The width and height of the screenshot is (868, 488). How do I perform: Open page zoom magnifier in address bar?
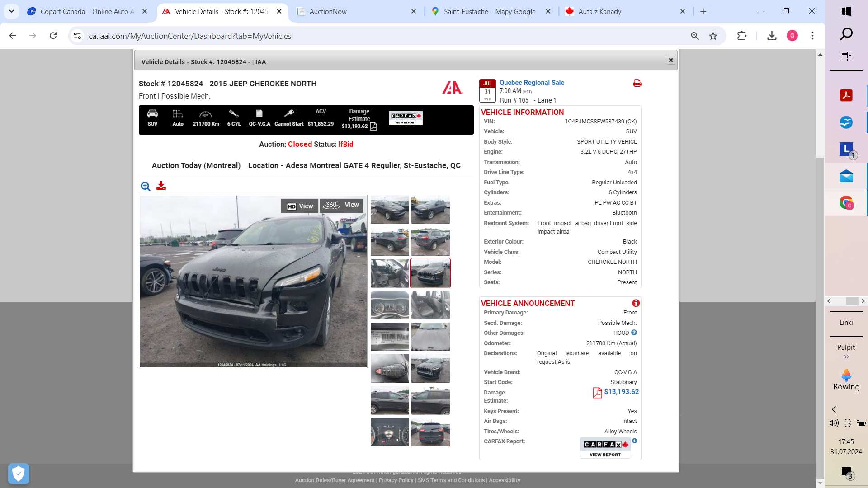pos(695,36)
